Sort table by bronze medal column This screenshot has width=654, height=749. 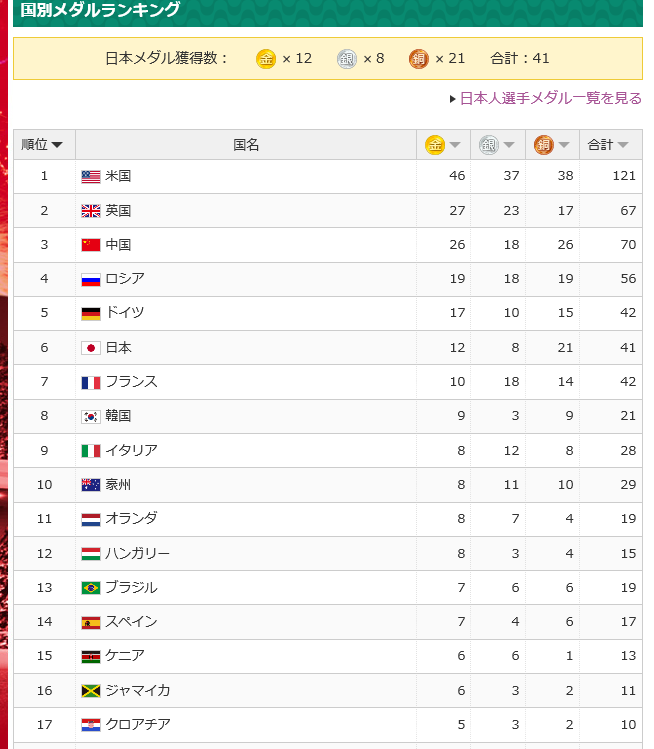[x=552, y=145]
